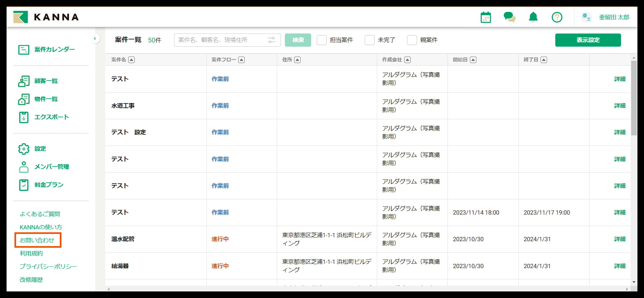Image resolution: width=644 pixels, height=298 pixels.
Task: Enable the 担当案件 checkbox
Action: click(322, 40)
